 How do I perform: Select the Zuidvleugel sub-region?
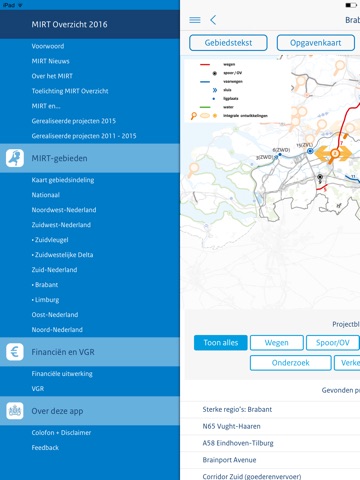[x=50, y=240]
